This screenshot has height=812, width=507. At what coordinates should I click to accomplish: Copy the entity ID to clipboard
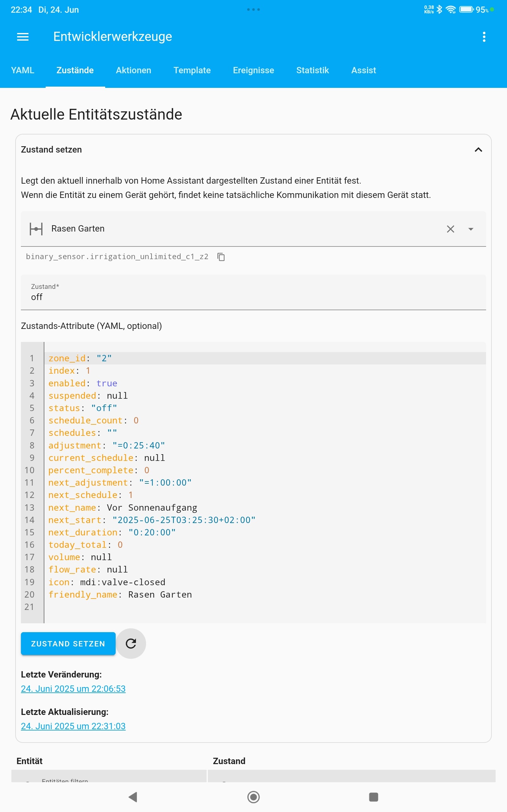pos(221,257)
